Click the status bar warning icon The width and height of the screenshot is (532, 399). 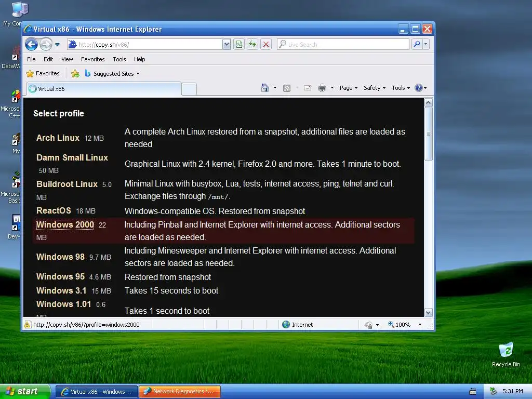[x=28, y=325]
